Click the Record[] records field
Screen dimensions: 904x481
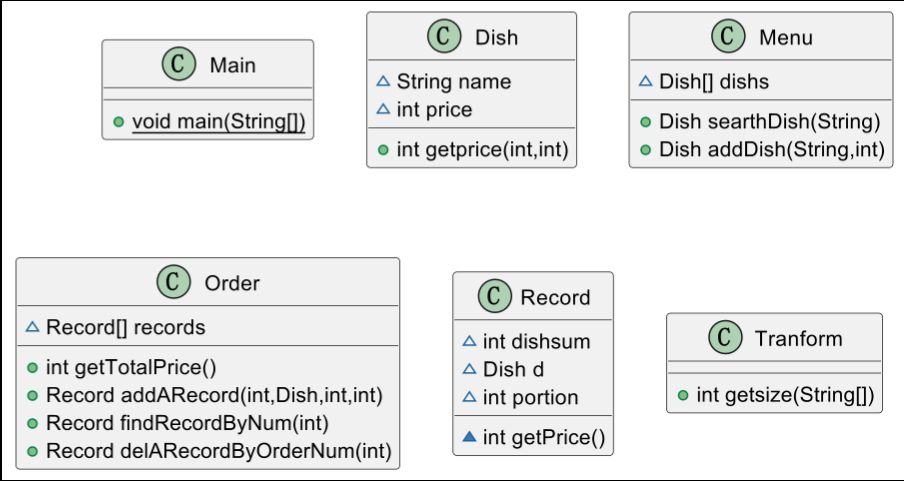125,327
